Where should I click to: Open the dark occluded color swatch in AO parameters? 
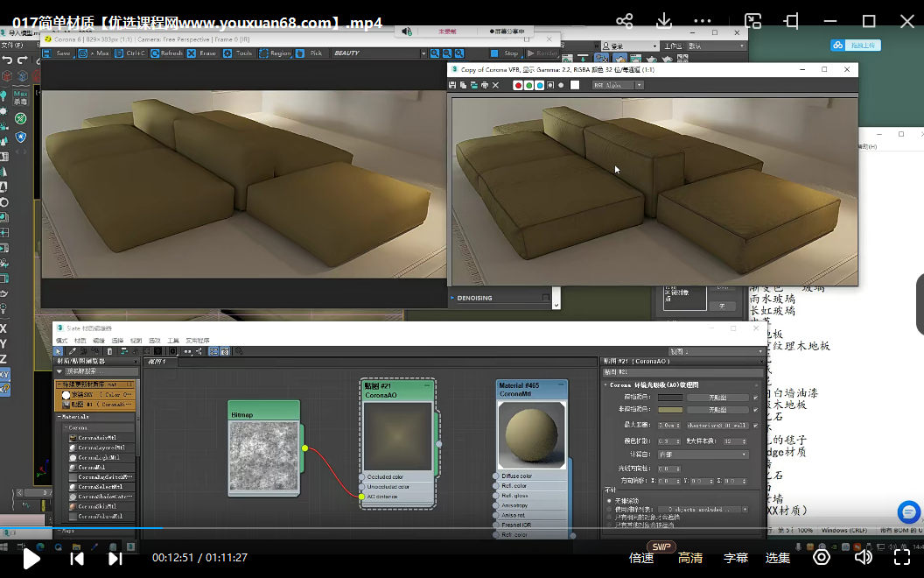pyautogui.click(x=670, y=398)
